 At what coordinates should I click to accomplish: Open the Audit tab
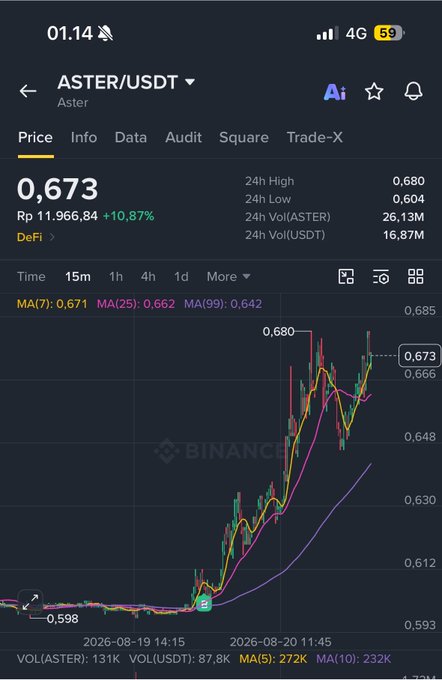point(183,137)
